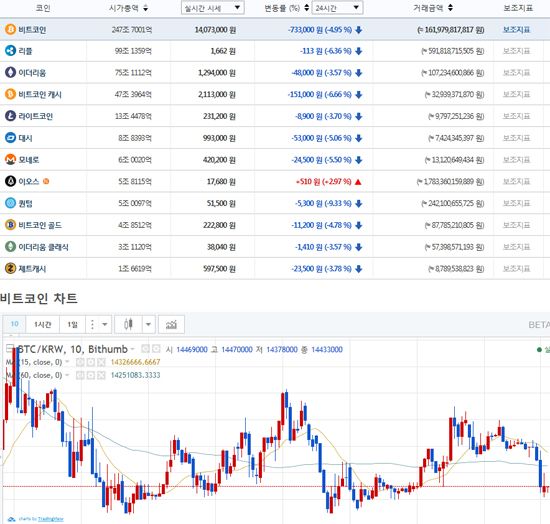Click the 1,662 원 Ripple price

(x=223, y=51)
